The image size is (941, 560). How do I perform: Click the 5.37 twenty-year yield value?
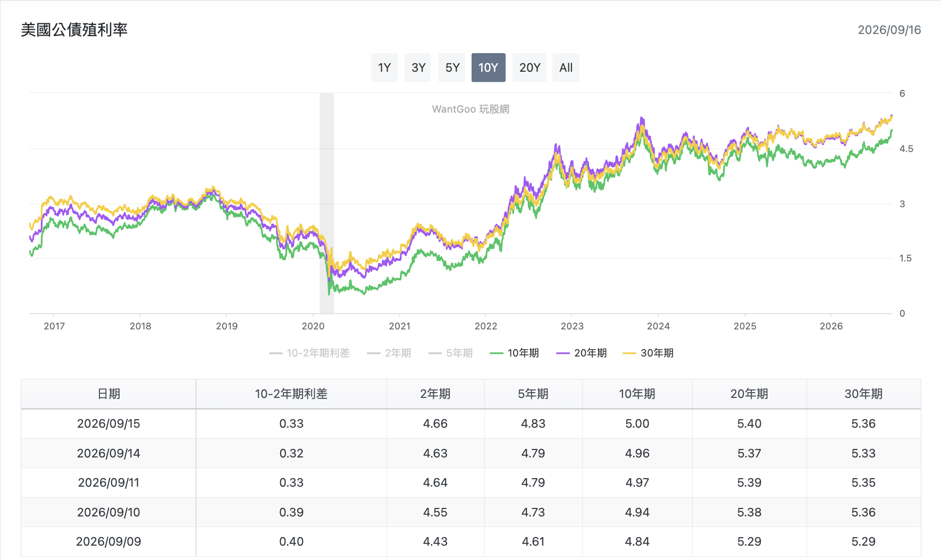coord(749,453)
